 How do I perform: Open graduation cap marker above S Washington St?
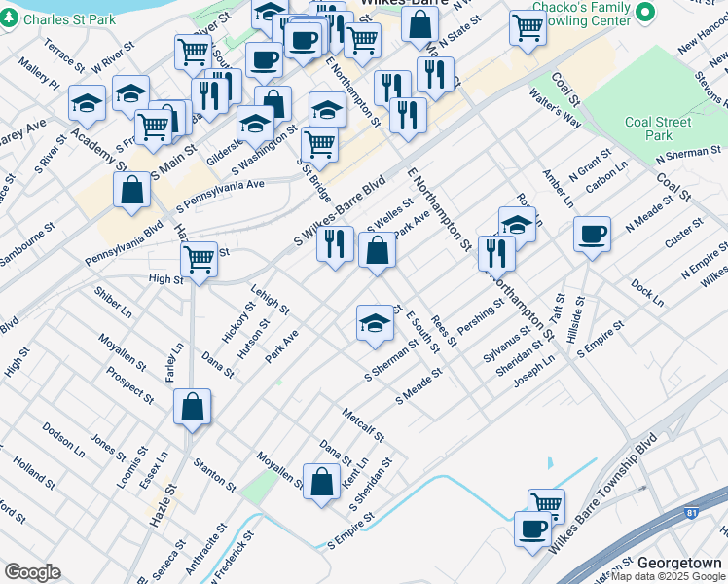(255, 127)
